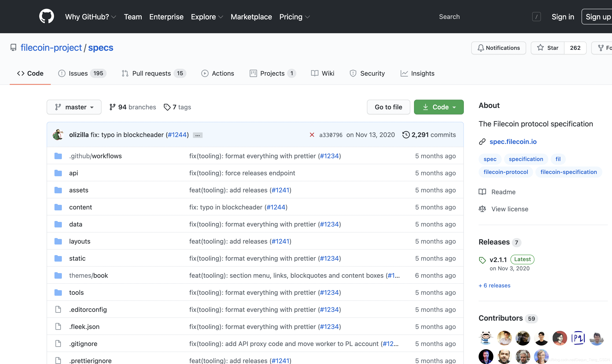The image size is (612, 364).
Task: Open the .github/workflows folder icon
Action: coord(58,156)
